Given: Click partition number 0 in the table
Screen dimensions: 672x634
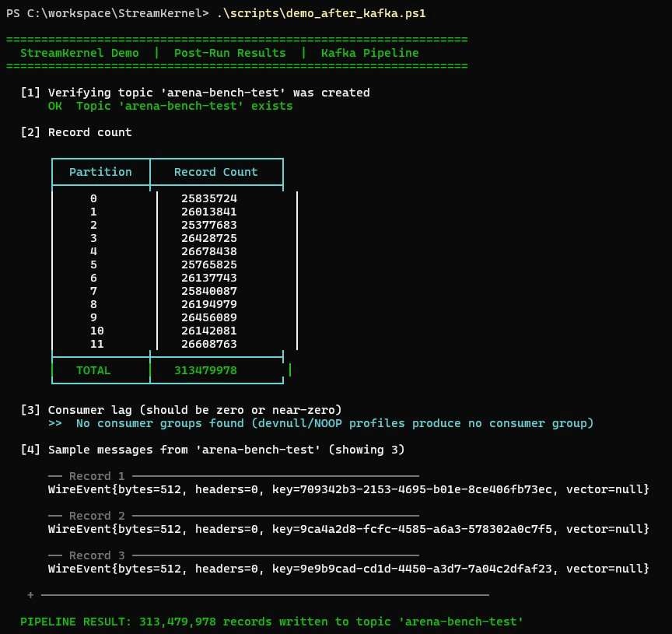Looking at the screenshot, I should click(93, 198).
